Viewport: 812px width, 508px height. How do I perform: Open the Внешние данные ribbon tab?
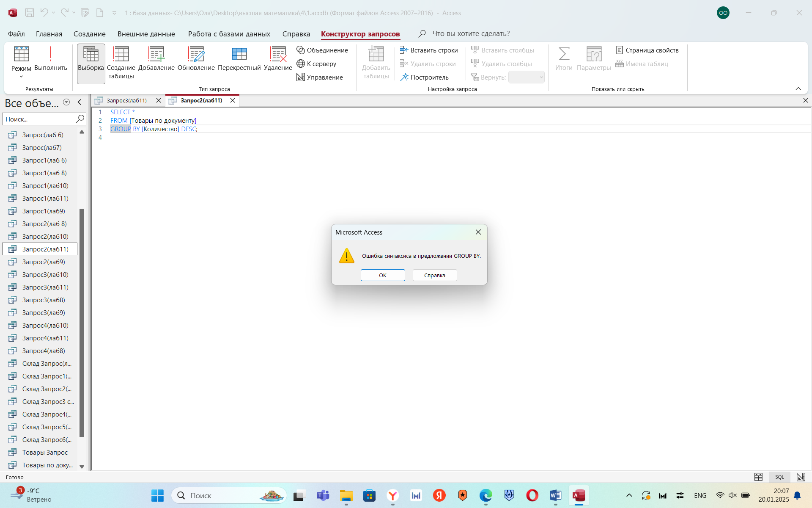tap(146, 34)
